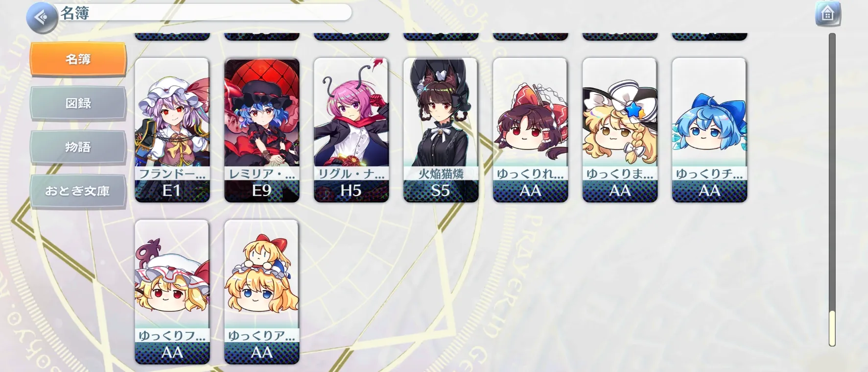
Task: Select the フランドー E1 character card
Action: [172, 130]
